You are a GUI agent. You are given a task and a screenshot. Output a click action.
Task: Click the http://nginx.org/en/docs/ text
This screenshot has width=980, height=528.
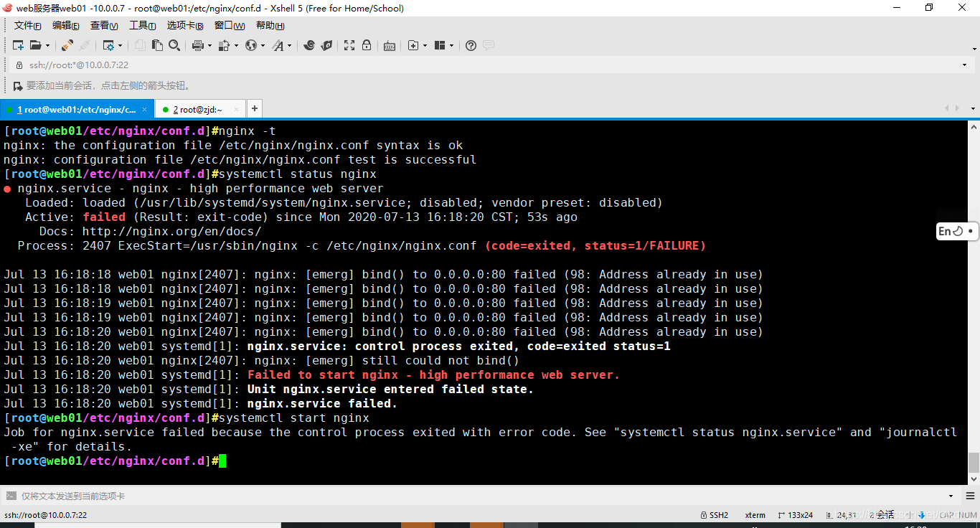click(x=171, y=232)
